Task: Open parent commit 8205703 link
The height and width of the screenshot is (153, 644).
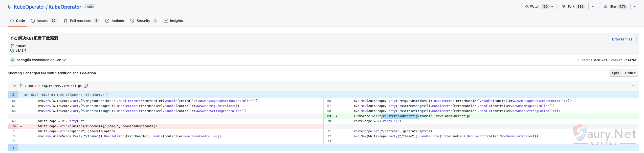Action: [x=600, y=60]
